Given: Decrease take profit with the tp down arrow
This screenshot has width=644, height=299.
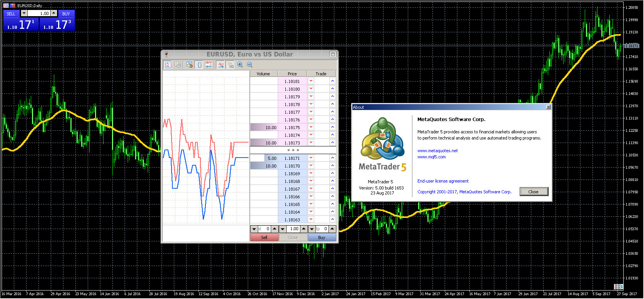Looking at the screenshot, I should [312, 229].
